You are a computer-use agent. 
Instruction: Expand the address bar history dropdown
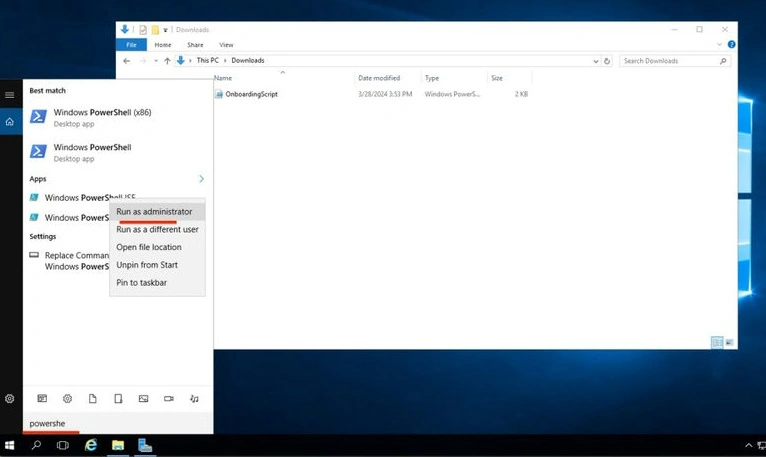tap(596, 61)
